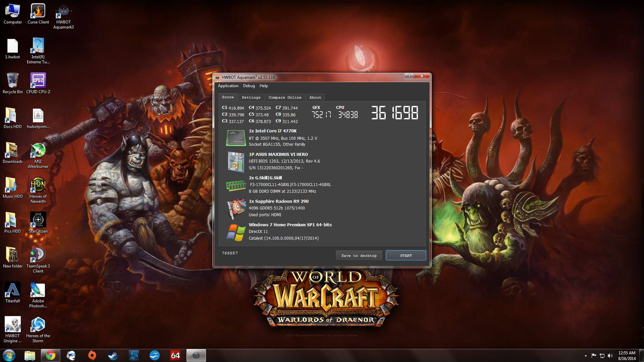Open Google Chrome from taskbar
This screenshot has width=644, height=362.
51,355
